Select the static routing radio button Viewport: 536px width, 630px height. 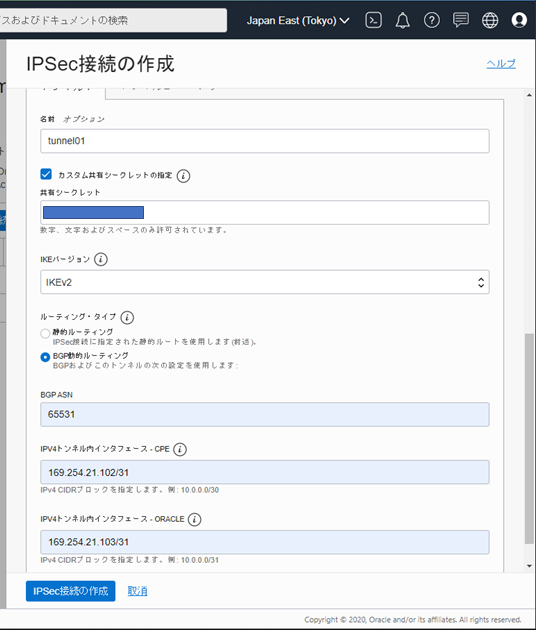(45, 333)
